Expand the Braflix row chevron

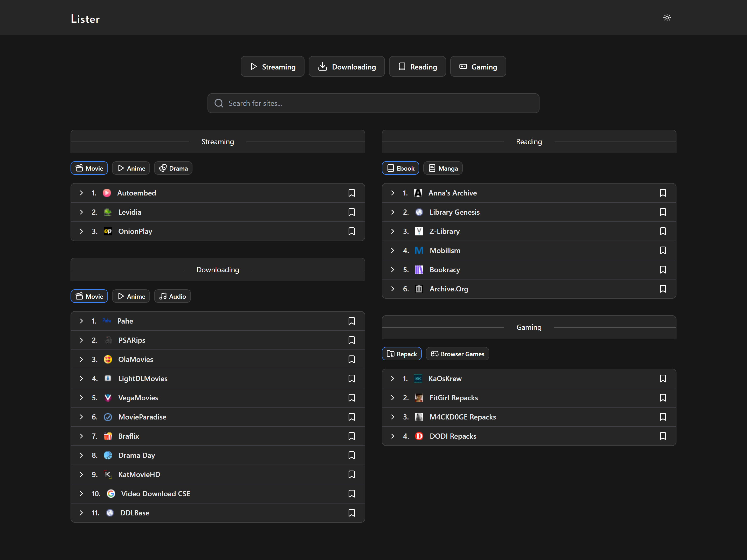click(x=81, y=436)
